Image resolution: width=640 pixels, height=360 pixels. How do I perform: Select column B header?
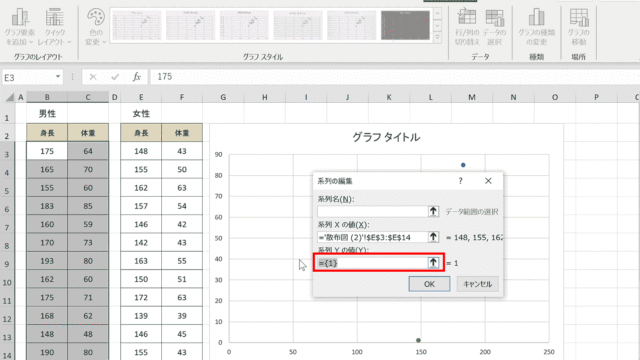[47, 97]
